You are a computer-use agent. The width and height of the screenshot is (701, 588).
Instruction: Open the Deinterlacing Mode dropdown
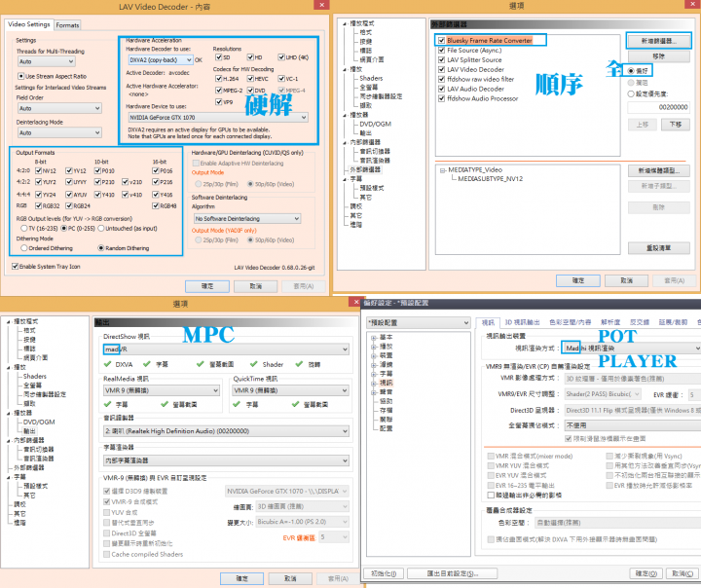(59, 132)
